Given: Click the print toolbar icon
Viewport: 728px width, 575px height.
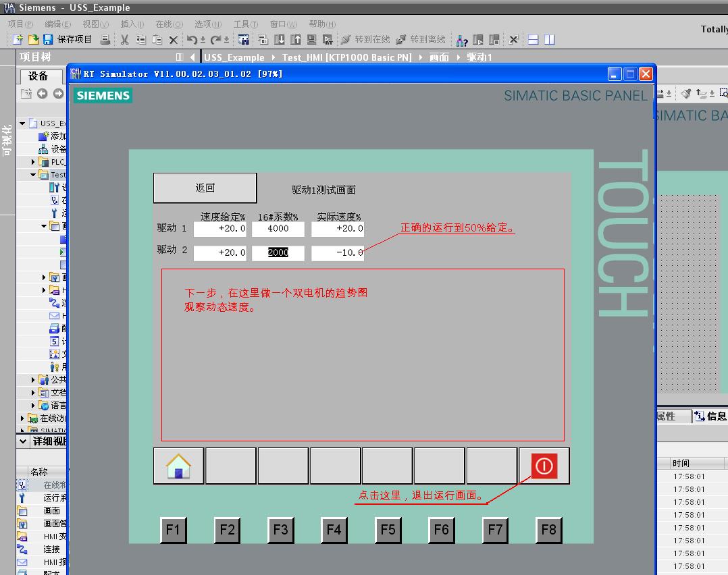Looking at the screenshot, I should tap(105, 39).
